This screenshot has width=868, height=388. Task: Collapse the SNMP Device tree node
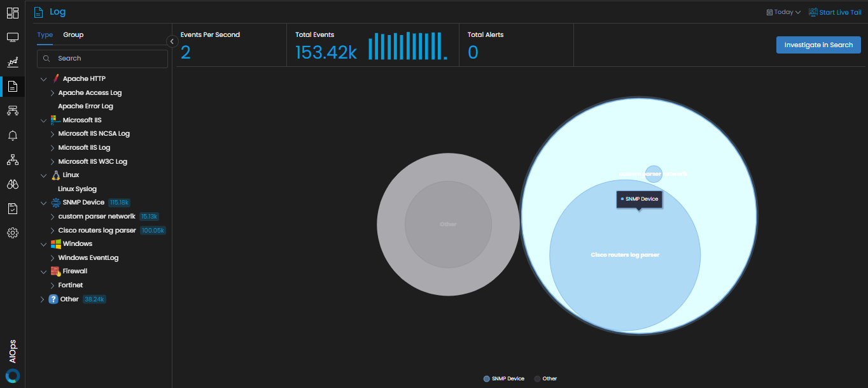[44, 203]
